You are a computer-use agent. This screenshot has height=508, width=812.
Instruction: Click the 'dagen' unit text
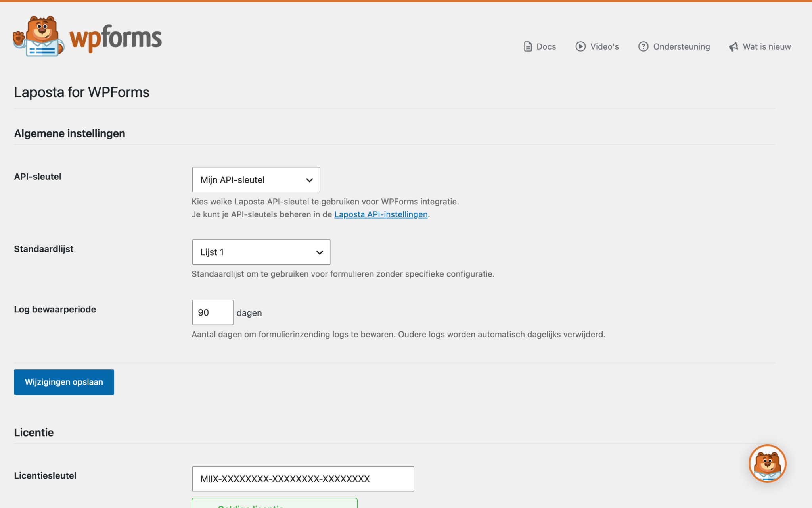pyautogui.click(x=249, y=313)
